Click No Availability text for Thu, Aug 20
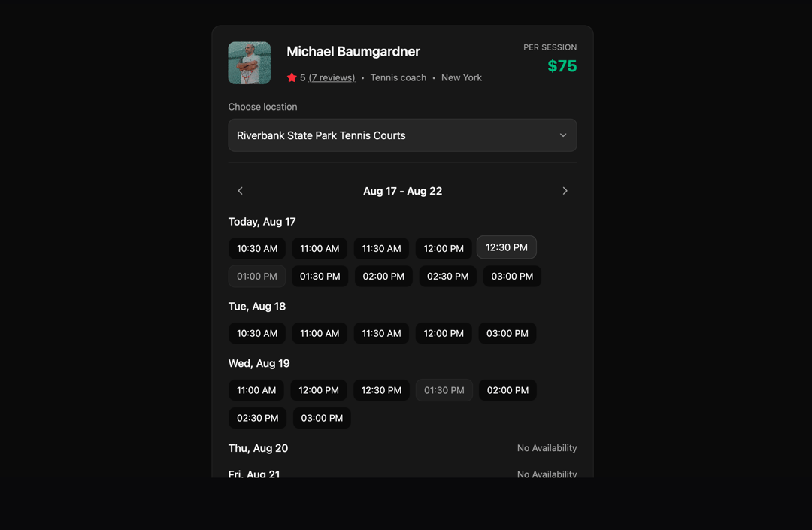 pyautogui.click(x=547, y=448)
